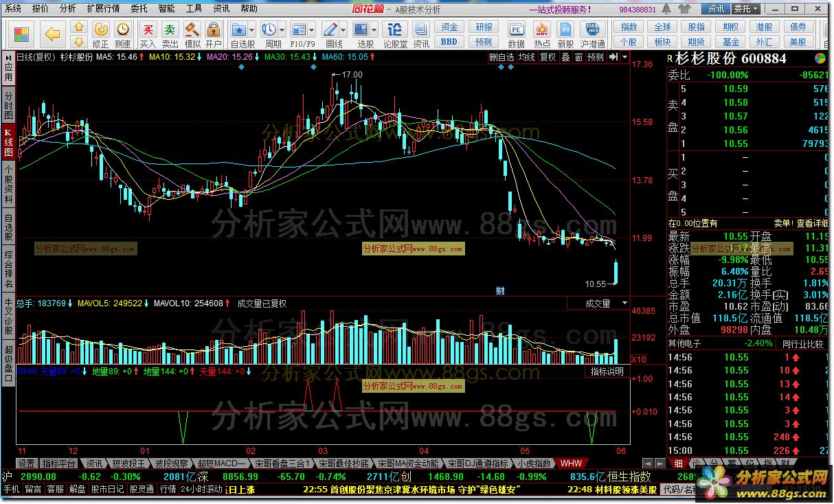Open the 修正 correction tool
This screenshot has width=834, height=504.
click(x=101, y=34)
